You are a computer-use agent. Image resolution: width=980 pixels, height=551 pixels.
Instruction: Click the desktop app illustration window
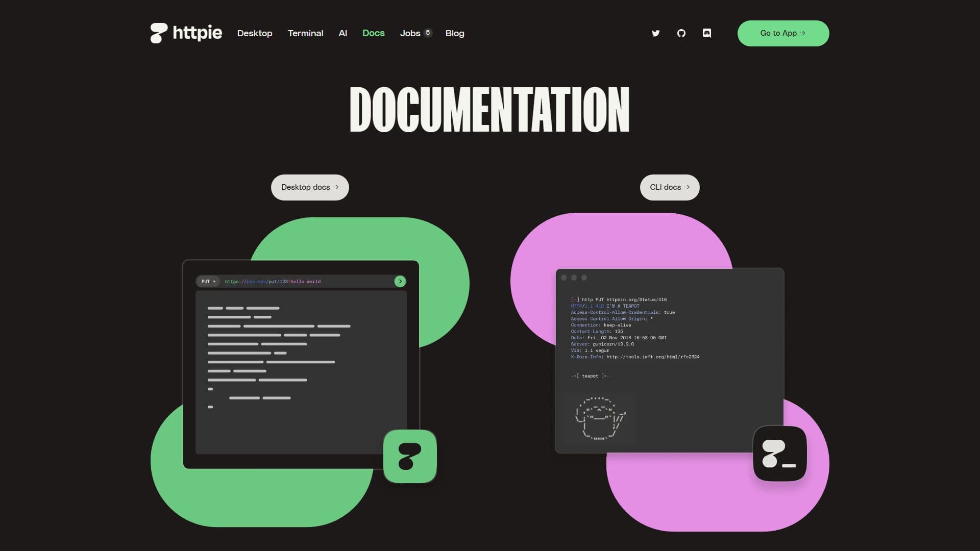[301, 364]
